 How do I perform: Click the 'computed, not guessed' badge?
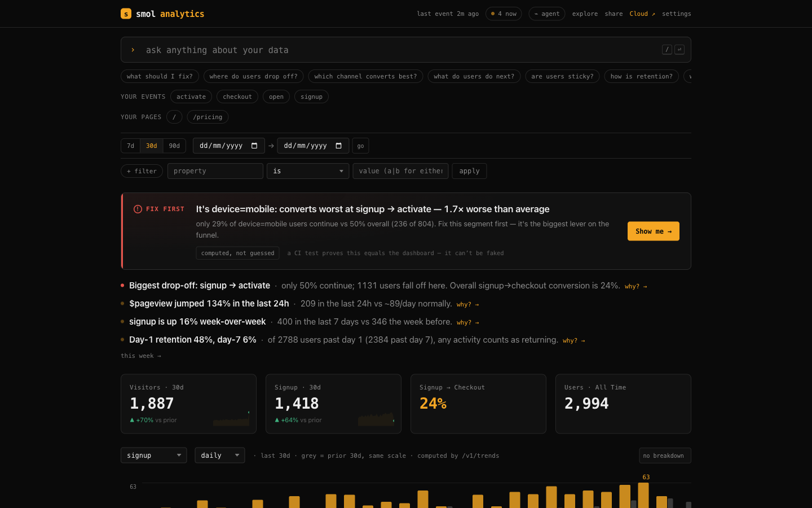pos(237,253)
